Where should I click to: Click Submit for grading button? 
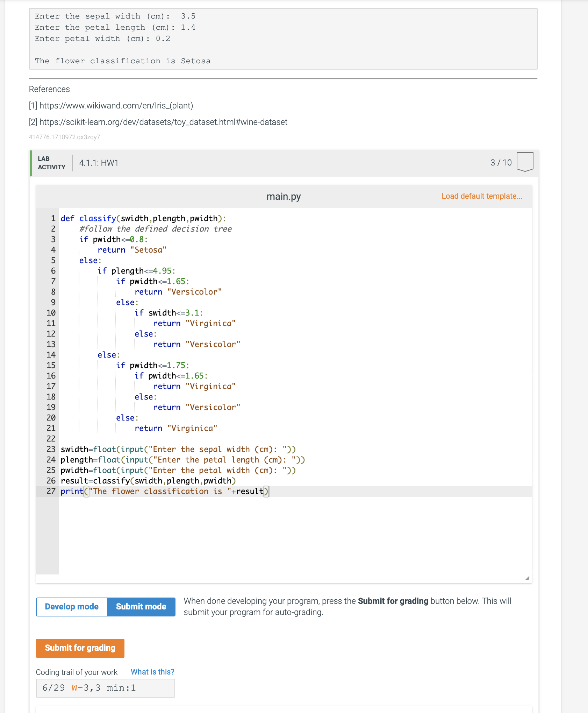pyautogui.click(x=80, y=648)
